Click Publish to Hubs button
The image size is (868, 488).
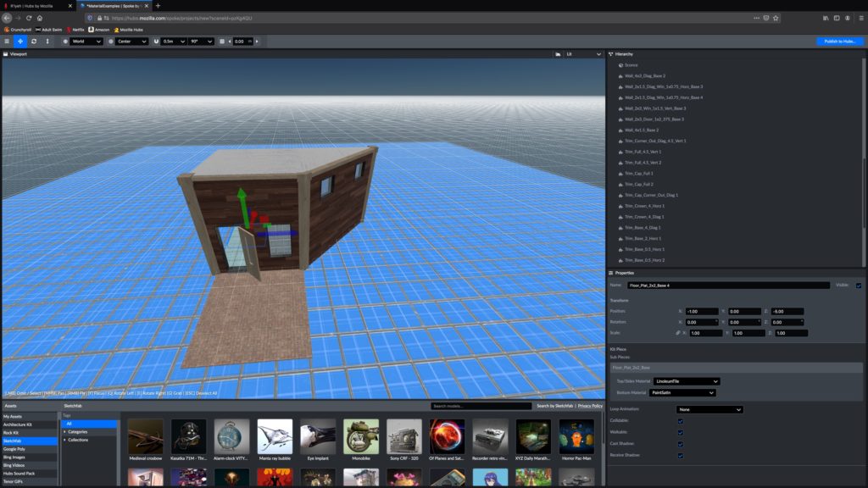[x=840, y=42]
